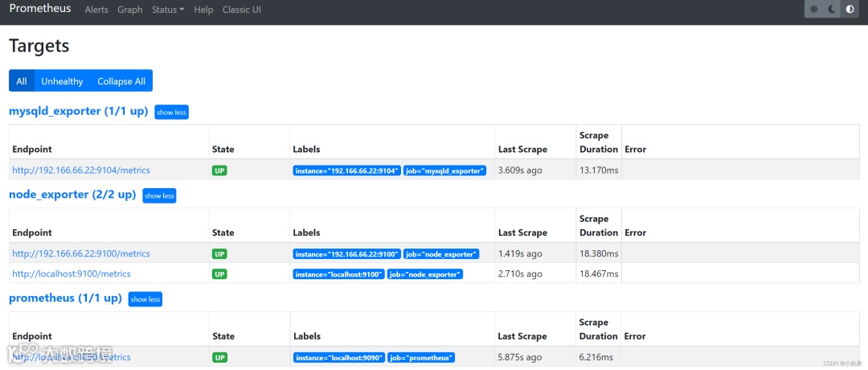Open the Graph page
868x370 pixels.
129,10
